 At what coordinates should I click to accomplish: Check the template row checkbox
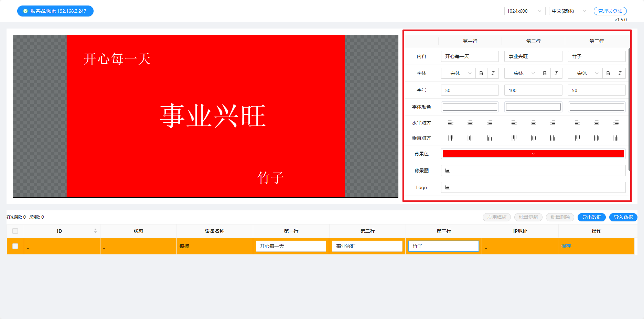click(x=15, y=246)
